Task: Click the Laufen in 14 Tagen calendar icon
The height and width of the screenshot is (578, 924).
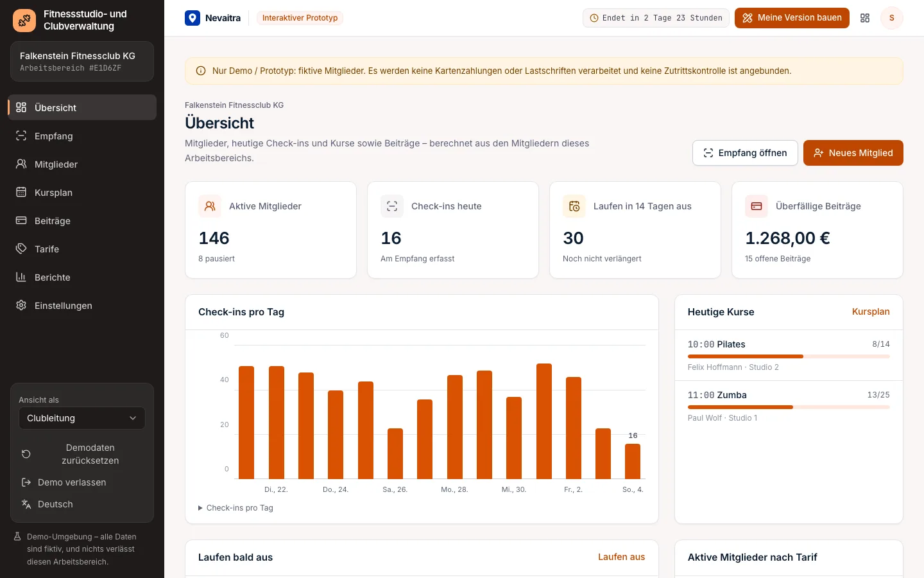Action: (574, 206)
